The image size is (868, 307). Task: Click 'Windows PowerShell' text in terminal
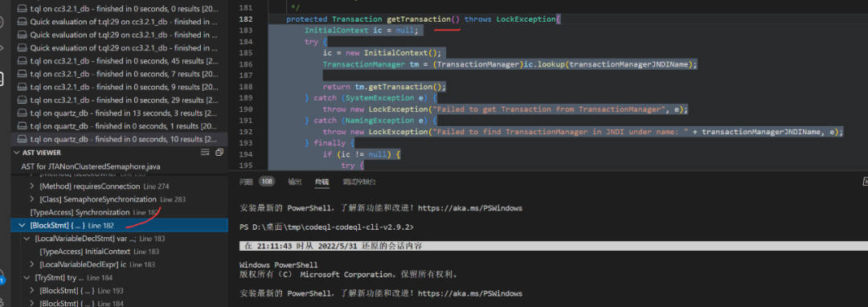click(278, 265)
